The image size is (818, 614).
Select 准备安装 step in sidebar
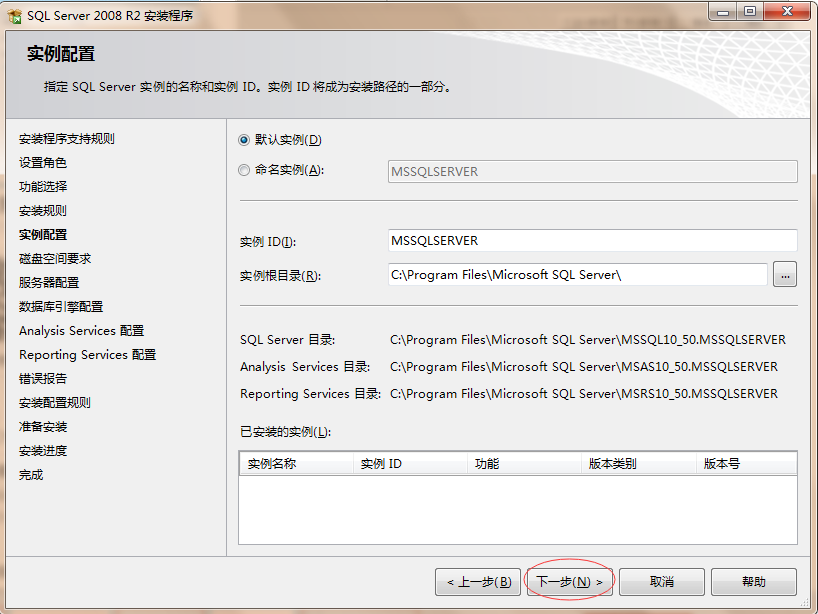pos(43,427)
